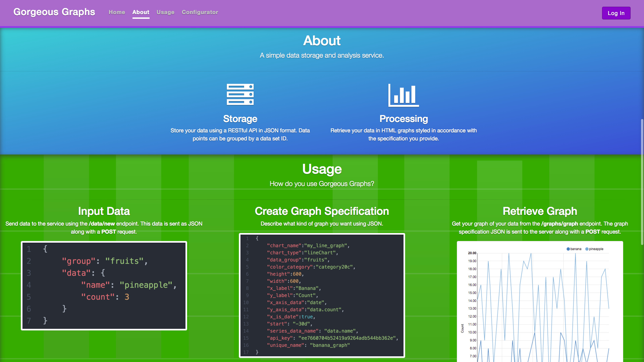Click the Retrieve Graph line chart preview
Screen dimensions: 644x362
pyautogui.click(x=540, y=302)
